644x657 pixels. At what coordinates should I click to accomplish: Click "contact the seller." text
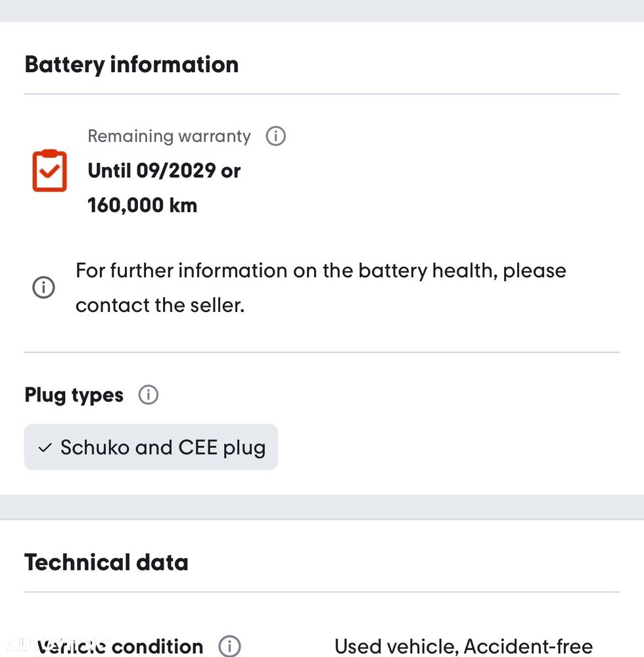160,305
